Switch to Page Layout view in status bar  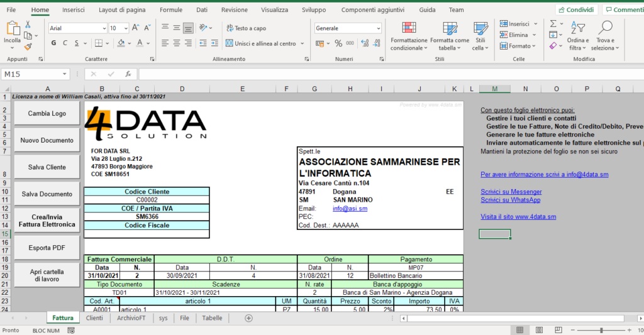pos(539,330)
